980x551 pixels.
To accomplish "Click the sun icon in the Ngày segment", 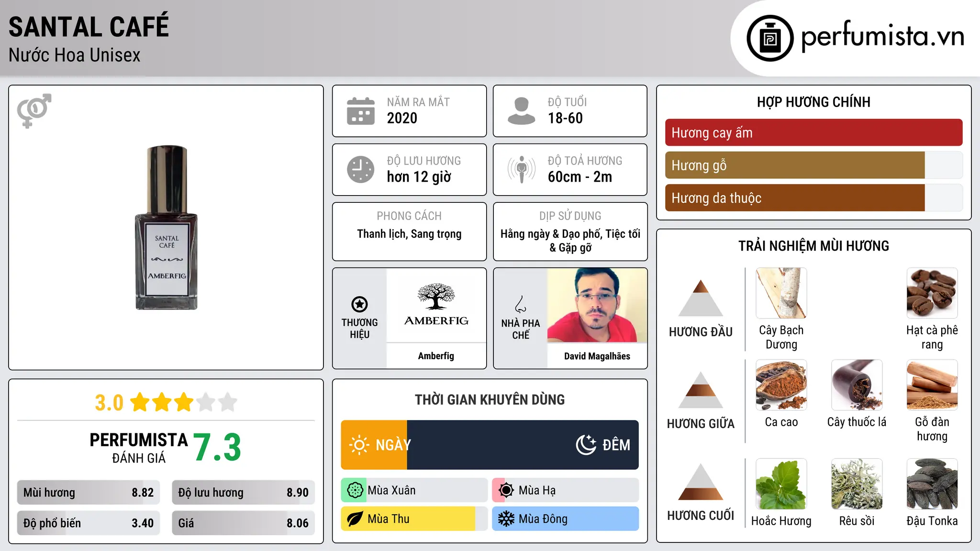I will click(x=359, y=445).
